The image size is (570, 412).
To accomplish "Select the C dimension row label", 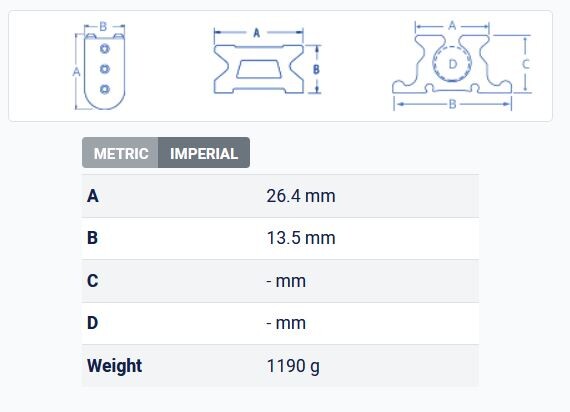I will [x=93, y=281].
